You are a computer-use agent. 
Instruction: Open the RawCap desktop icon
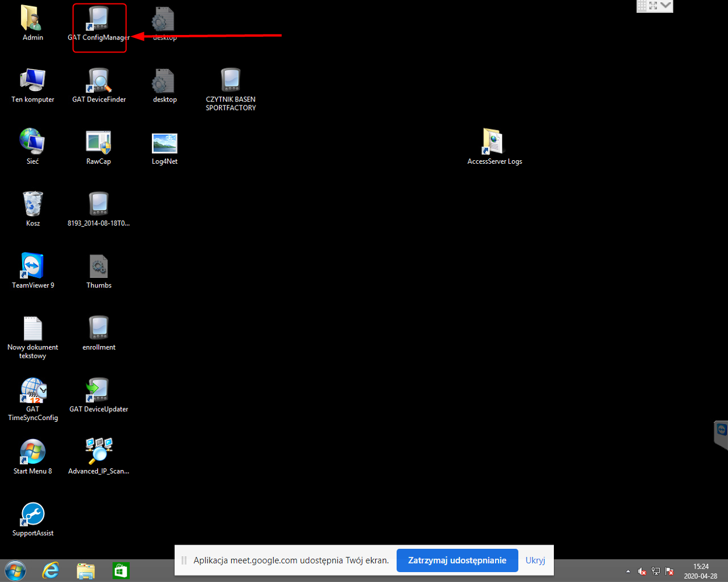[x=98, y=143]
